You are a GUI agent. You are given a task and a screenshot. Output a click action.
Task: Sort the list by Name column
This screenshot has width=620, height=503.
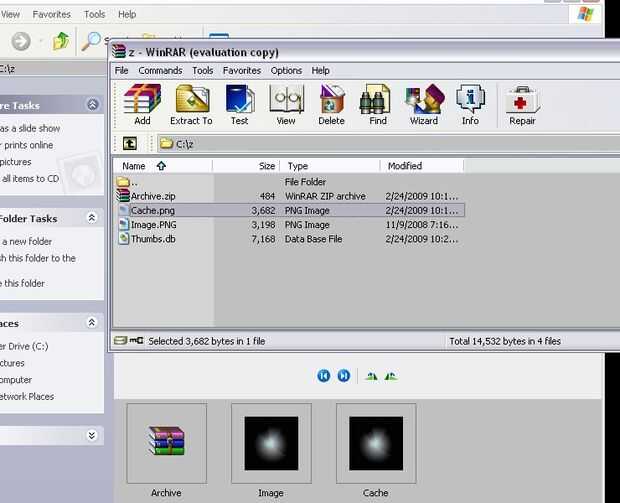(163, 166)
